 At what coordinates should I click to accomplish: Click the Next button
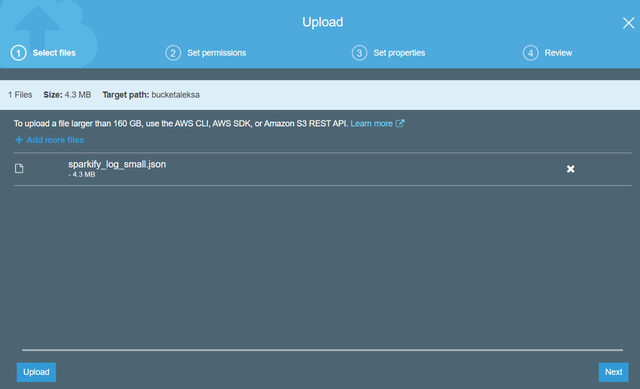[x=613, y=372]
